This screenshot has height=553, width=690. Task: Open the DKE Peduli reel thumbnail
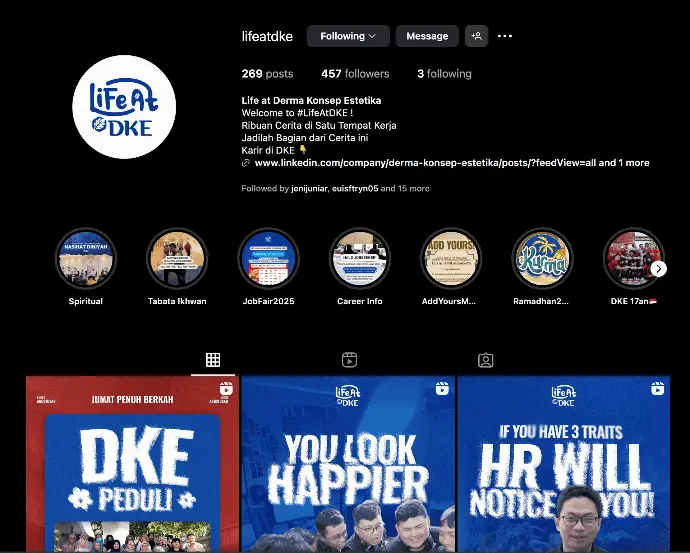(x=132, y=464)
